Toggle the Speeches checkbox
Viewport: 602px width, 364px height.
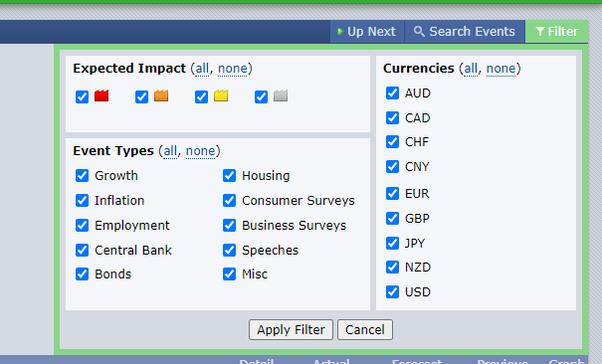coord(229,250)
